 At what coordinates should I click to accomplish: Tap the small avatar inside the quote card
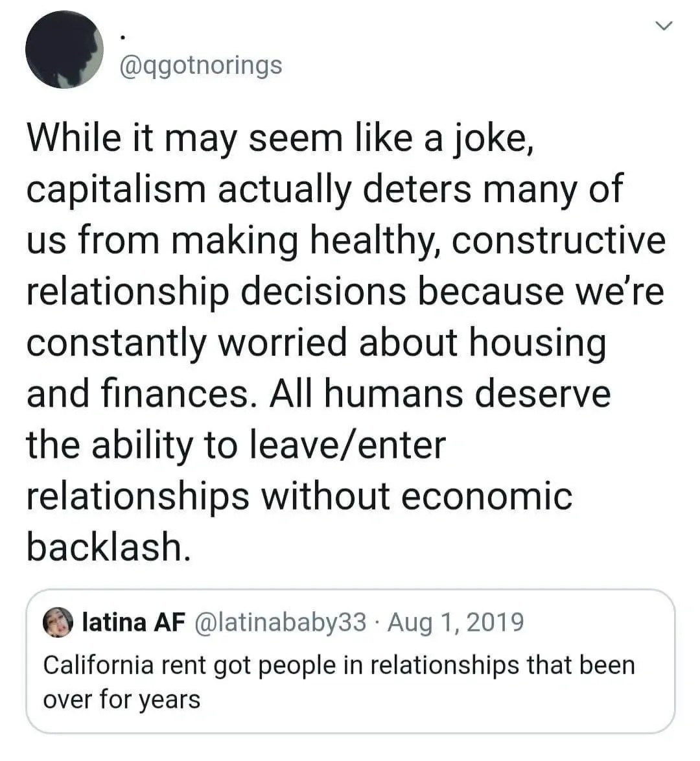click(61, 623)
